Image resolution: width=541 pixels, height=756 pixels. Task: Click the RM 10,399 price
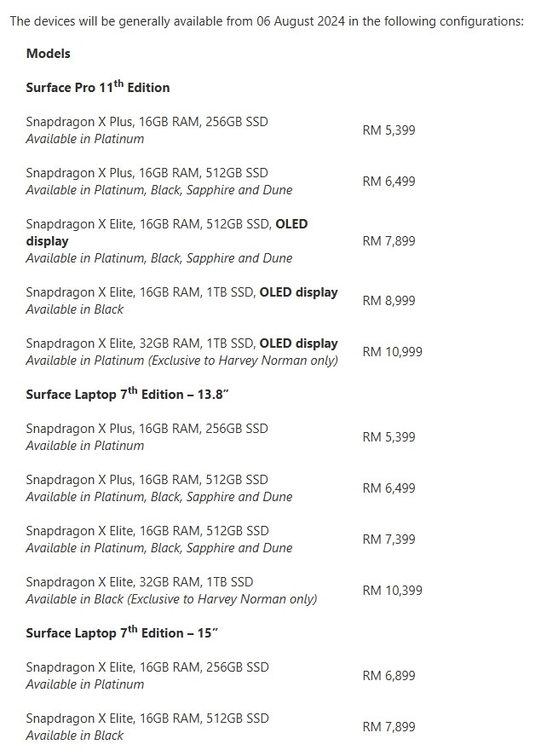pyautogui.click(x=392, y=591)
